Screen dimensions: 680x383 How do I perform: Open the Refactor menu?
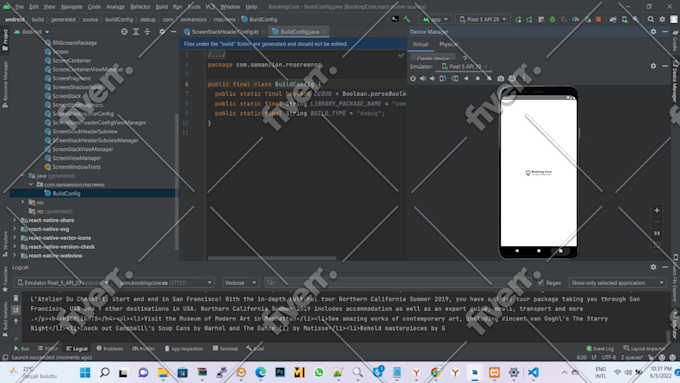141,7
